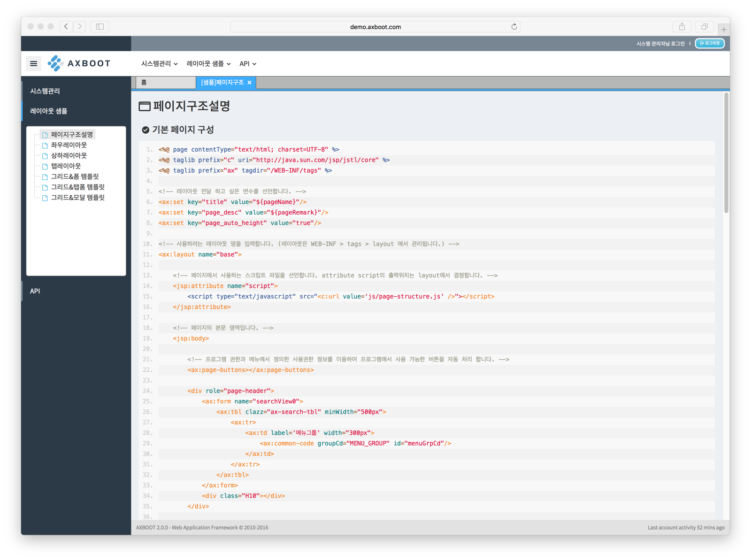Click file icon next to 그리드&모달 템플릿

45,198
